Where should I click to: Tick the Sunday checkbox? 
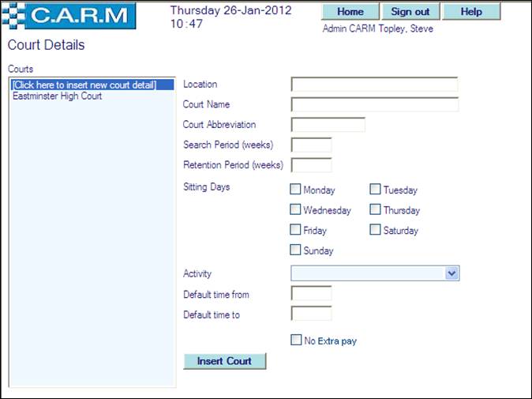[295, 250]
